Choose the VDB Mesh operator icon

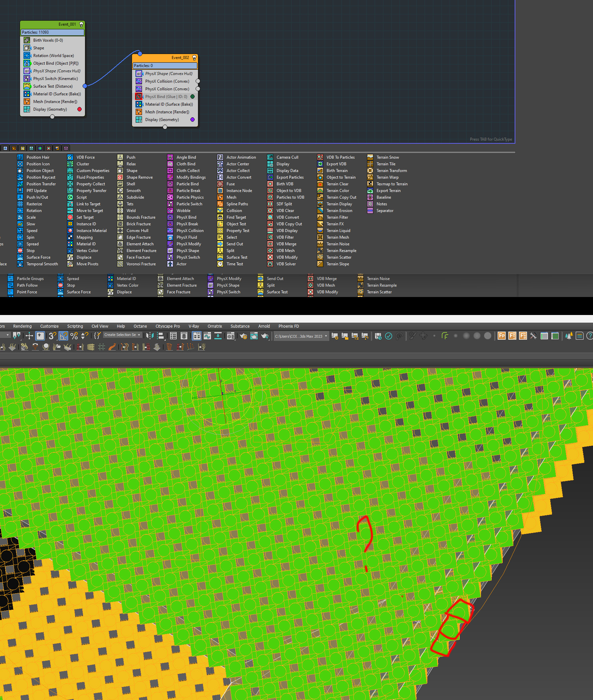click(x=270, y=250)
